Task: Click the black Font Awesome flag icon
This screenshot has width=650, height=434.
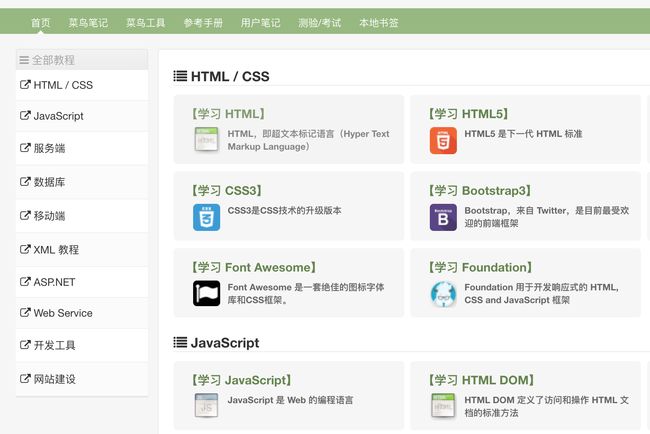Action: point(206,293)
